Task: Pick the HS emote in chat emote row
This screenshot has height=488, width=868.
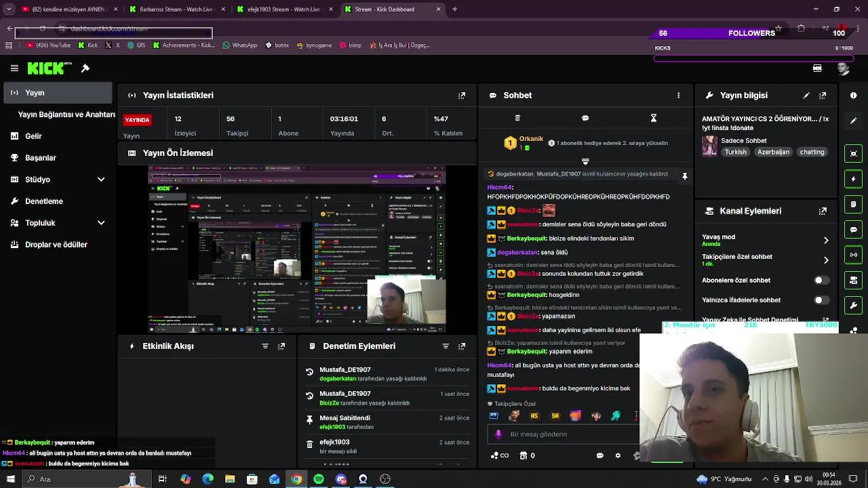Action: click(x=534, y=416)
